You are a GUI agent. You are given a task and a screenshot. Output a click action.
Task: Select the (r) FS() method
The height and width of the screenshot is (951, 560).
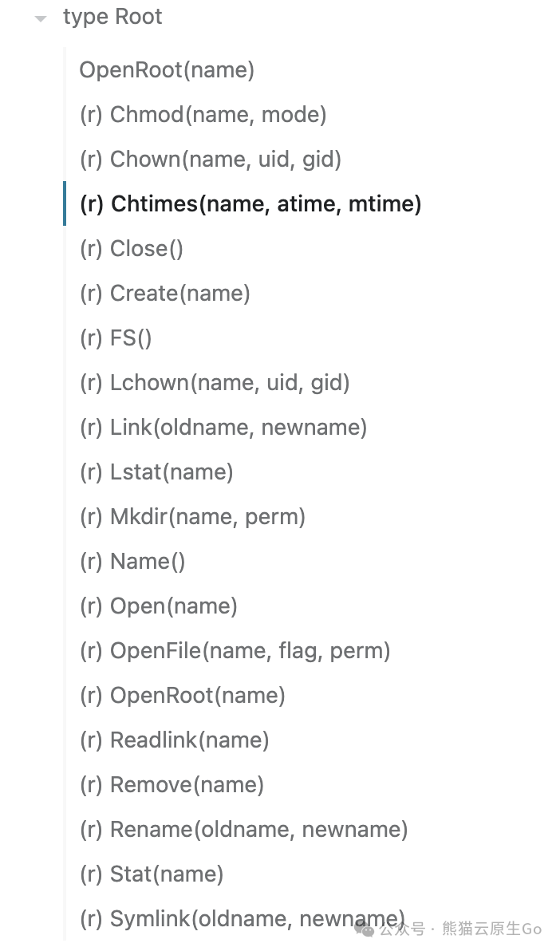tap(116, 337)
